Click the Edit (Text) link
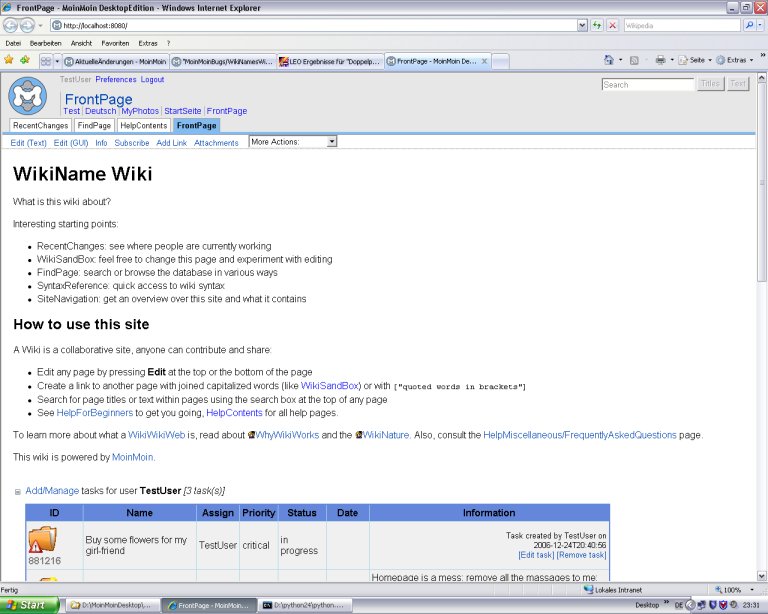768x614 pixels. (28, 143)
